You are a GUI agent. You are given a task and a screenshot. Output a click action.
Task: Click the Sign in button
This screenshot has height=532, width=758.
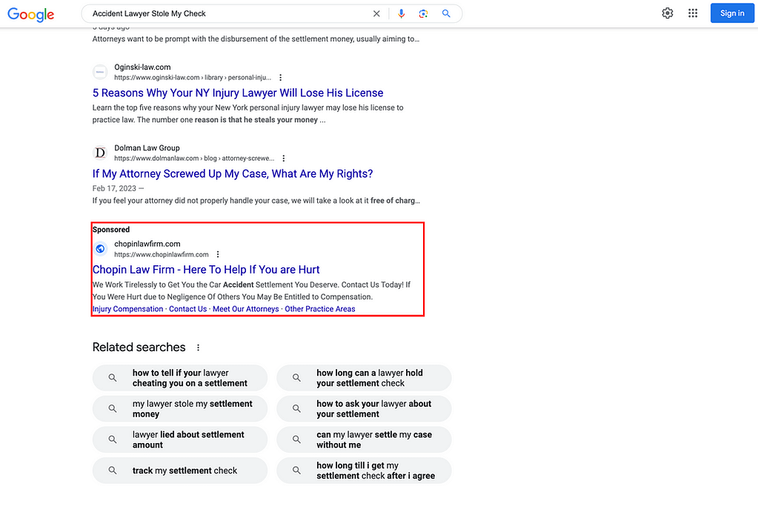point(732,13)
